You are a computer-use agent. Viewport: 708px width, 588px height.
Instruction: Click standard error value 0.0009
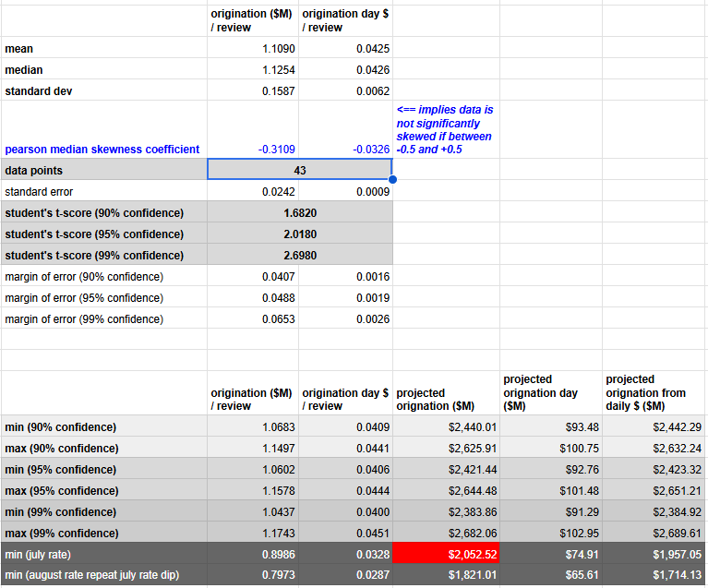click(373, 191)
